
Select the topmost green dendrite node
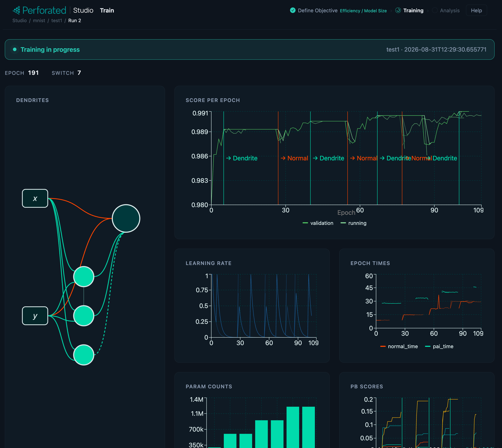[84, 277]
